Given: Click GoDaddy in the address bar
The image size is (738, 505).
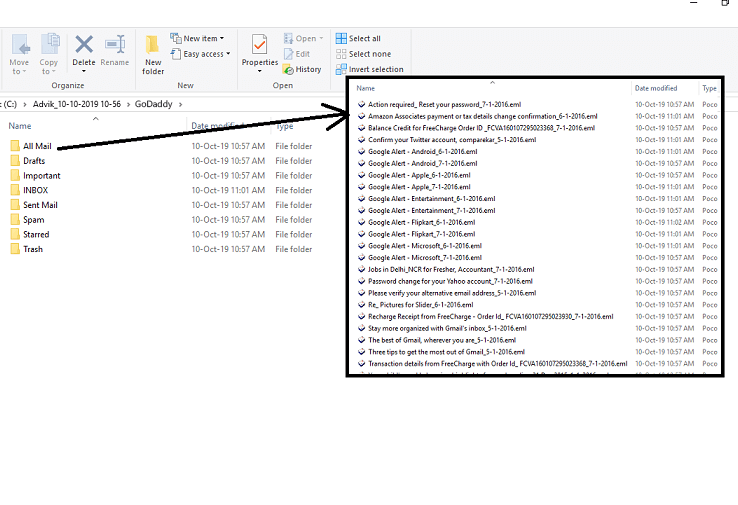Looking at the screenshot, I should click(x=153, y=104).
